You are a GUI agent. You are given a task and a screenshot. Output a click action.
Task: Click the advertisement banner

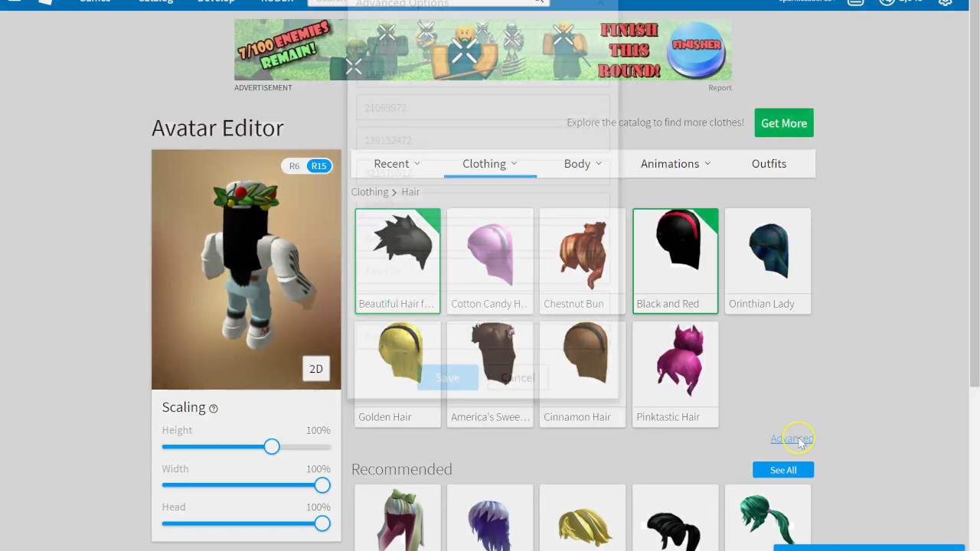(483, 50)
